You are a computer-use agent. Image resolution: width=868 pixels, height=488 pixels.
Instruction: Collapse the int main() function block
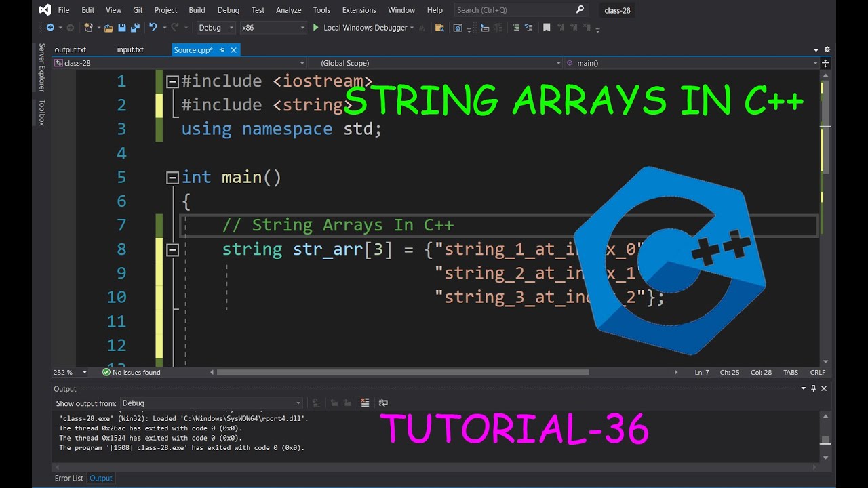tap(172, 178)
